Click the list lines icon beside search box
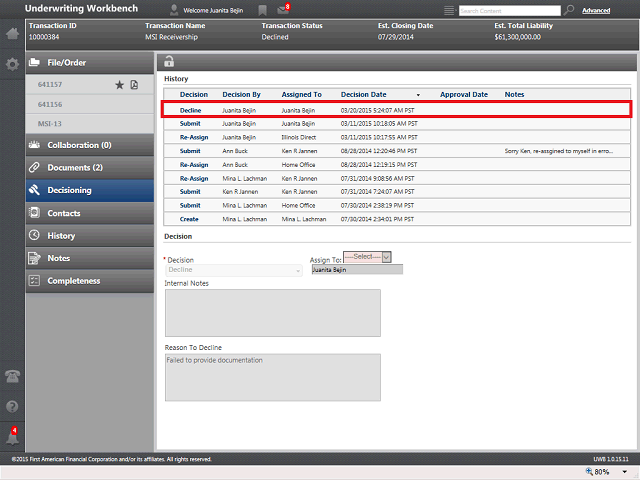The width and height of the screenshot is (640, 480). [x=449, y=10]
